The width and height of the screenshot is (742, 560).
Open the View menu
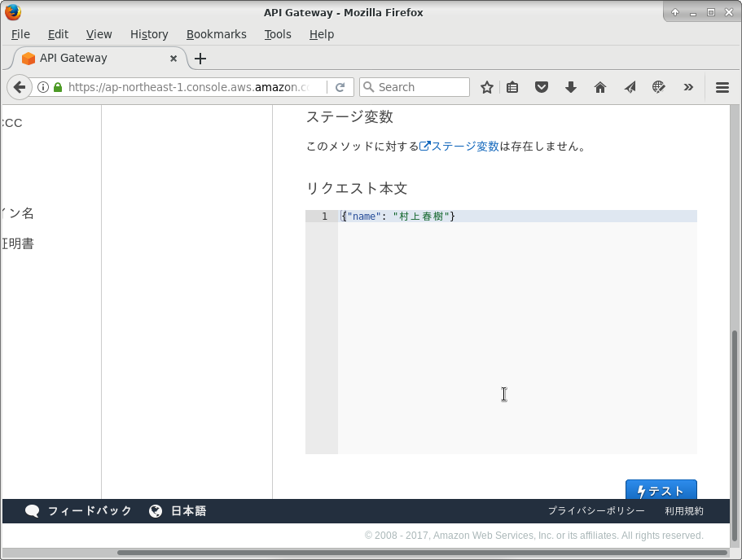(x=99, y=34)
